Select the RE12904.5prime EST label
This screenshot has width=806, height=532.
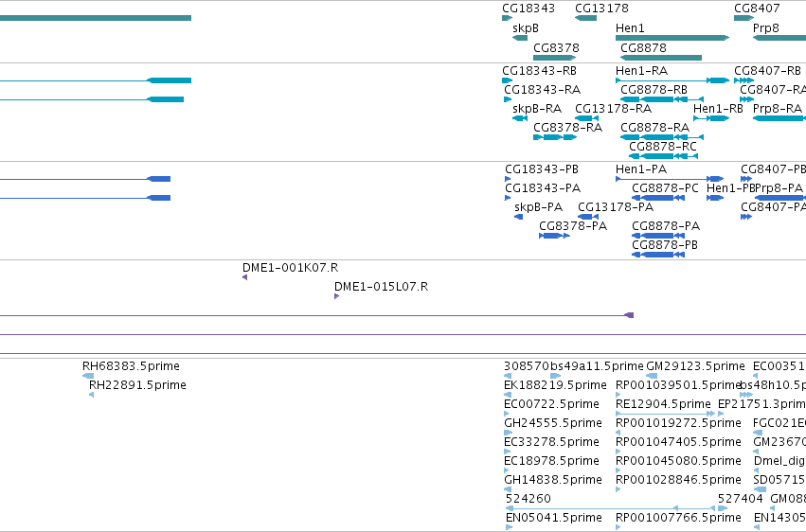coord(663,404)
